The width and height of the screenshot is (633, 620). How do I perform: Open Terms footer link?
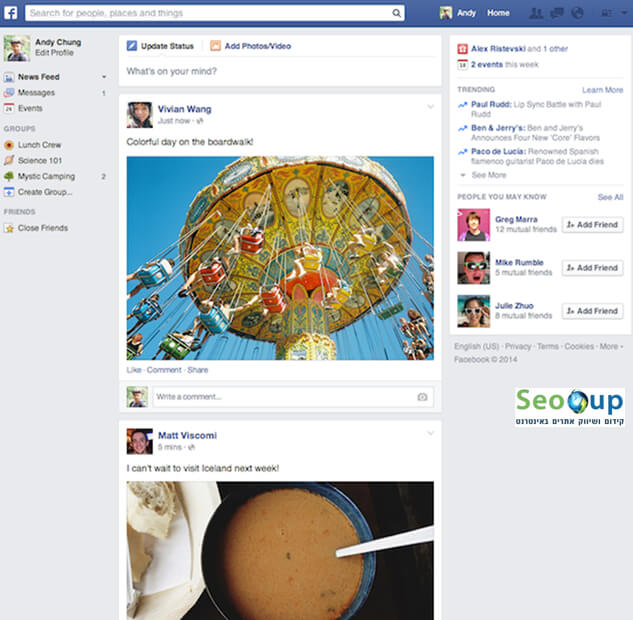548,347
